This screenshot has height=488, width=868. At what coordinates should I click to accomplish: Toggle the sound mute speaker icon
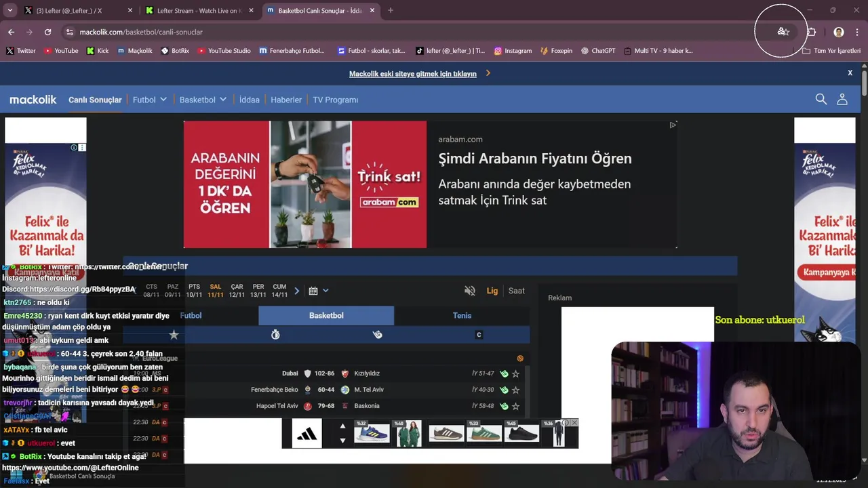pyautogui.click(x=469, y=291)
